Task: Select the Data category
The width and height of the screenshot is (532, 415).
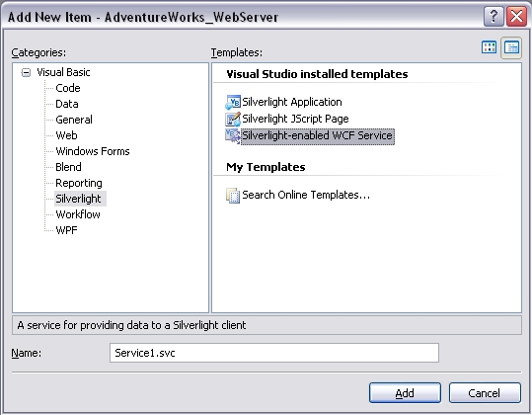Action: [x=67, y=104]
